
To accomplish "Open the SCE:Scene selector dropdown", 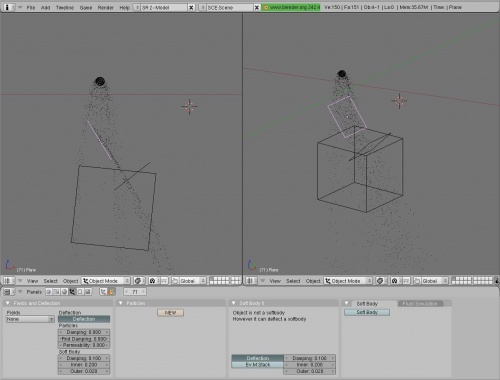I will [202, 7].
